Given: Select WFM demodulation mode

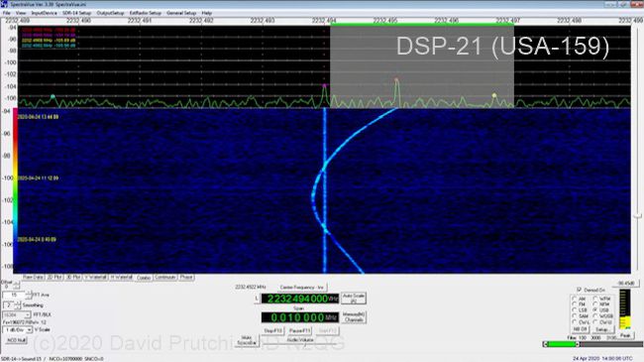Looking at the screenshot, I should coord(595,299).
